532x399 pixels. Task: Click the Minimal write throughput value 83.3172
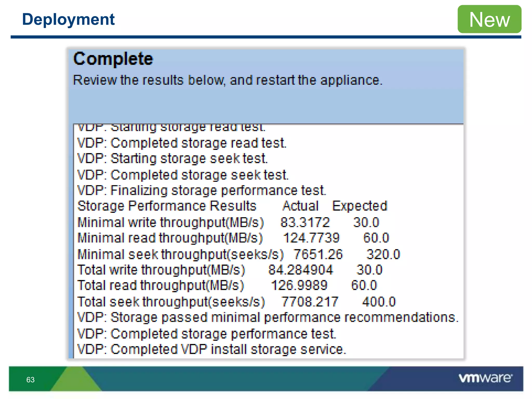[305, 223]
